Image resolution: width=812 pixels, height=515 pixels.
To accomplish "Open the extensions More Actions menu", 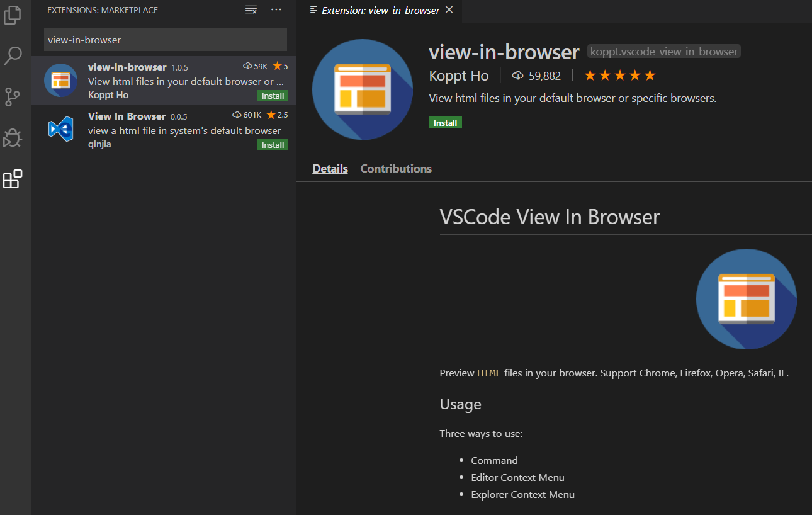I will [276, 10].
